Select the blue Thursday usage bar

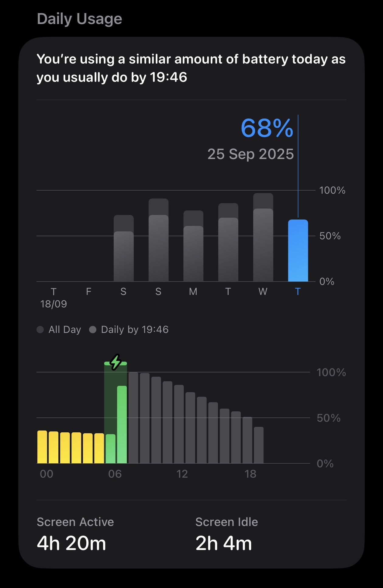pos(298,251)
